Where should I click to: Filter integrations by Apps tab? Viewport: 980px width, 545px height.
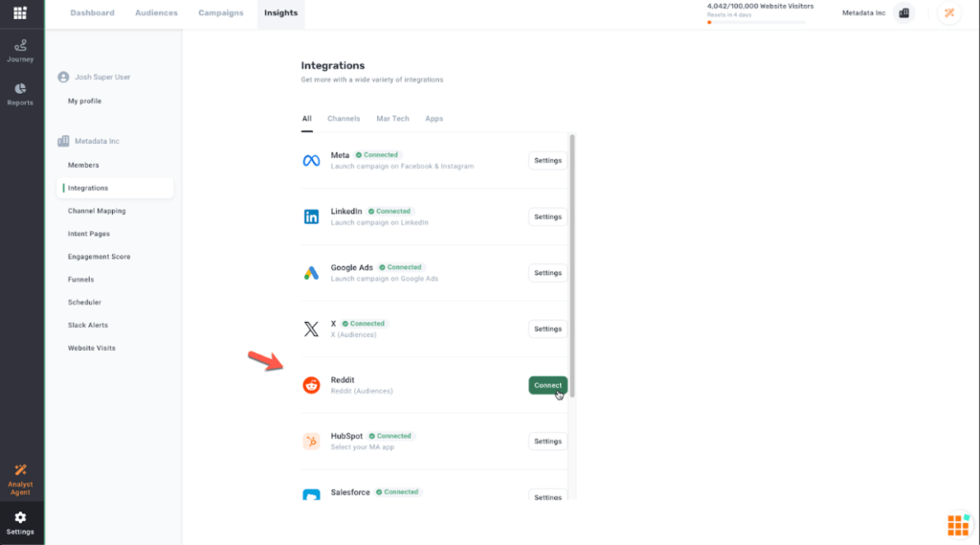pos(434,118)
